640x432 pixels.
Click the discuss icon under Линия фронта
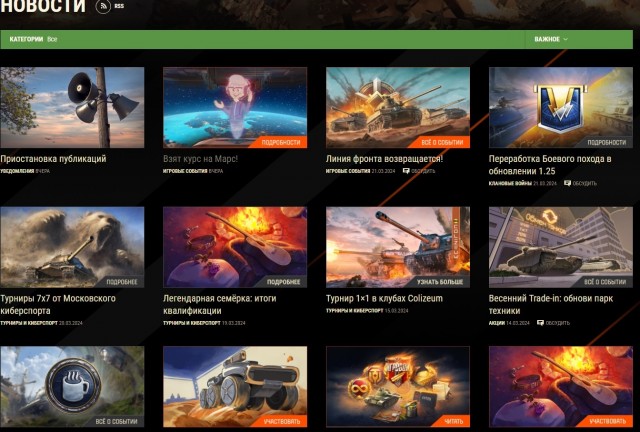pos(406,171)
